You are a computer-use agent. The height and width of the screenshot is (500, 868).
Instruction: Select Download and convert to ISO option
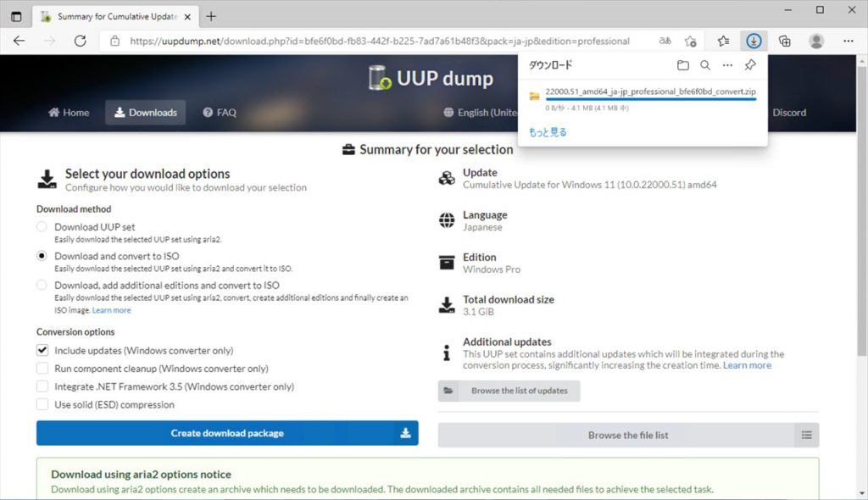pyautogui.click(x=42, y=256)
